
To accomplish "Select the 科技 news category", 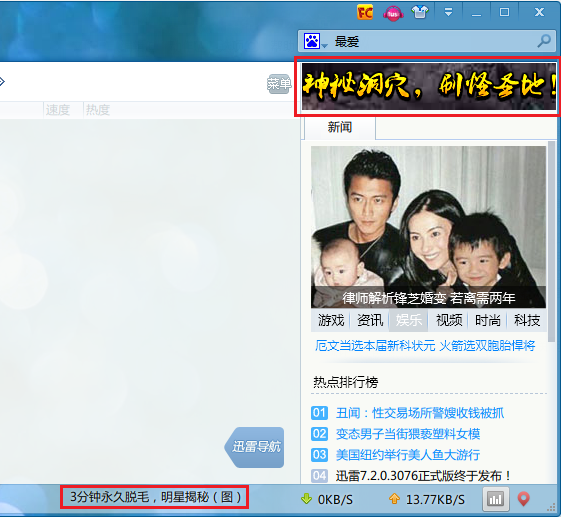I will pos(527,320).
